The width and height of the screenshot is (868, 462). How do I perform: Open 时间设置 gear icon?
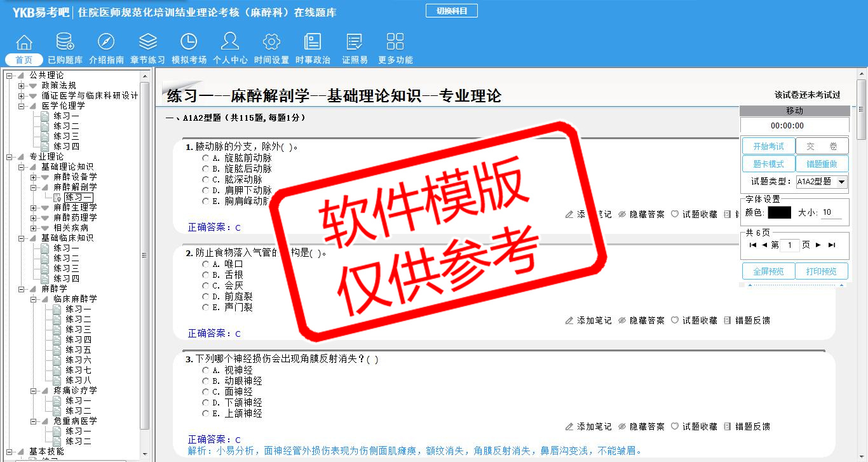click(271, 43)
